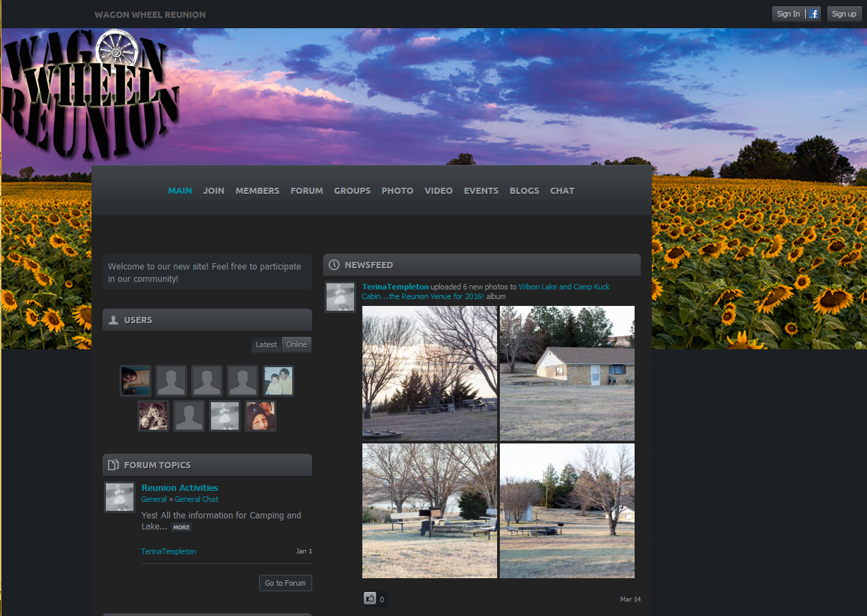The height and width of the screenshot is (616, 867).
Task: Open the General Chat forum link
Action: click(x=197, y=499)
